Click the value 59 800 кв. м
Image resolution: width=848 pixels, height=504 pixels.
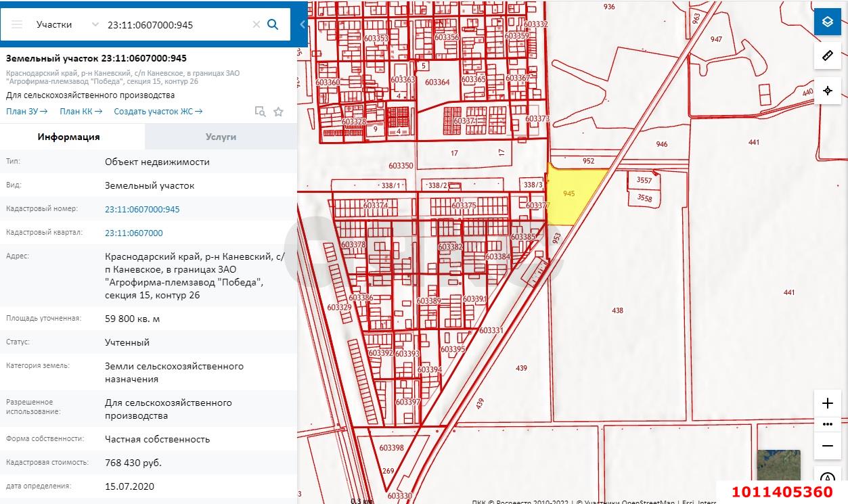[x=133, y=319]
